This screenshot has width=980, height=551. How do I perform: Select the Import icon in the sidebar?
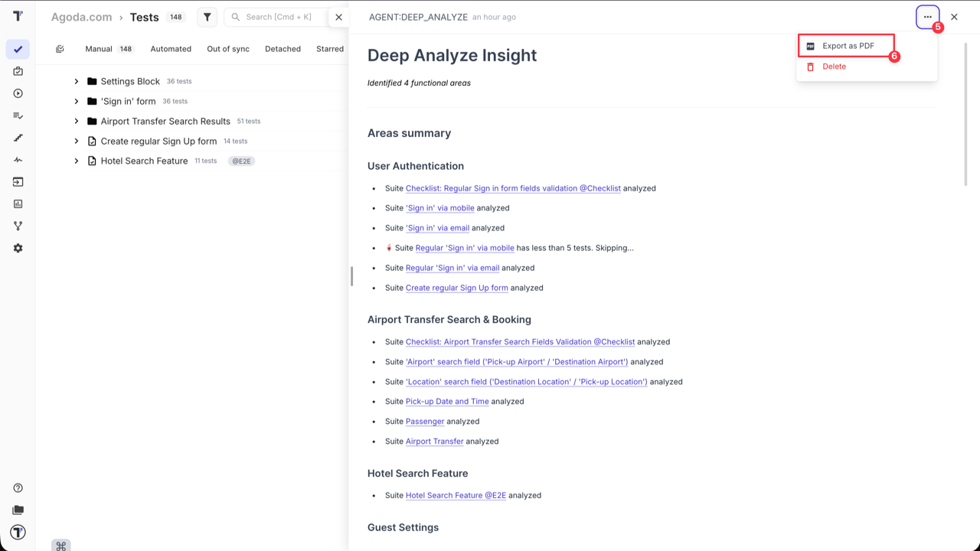[x=18, y=181]
